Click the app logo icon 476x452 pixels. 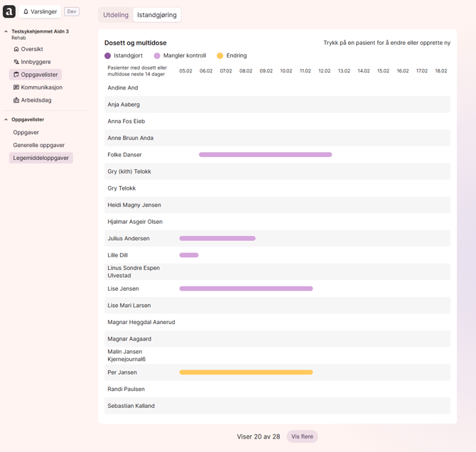pos(9,11)
